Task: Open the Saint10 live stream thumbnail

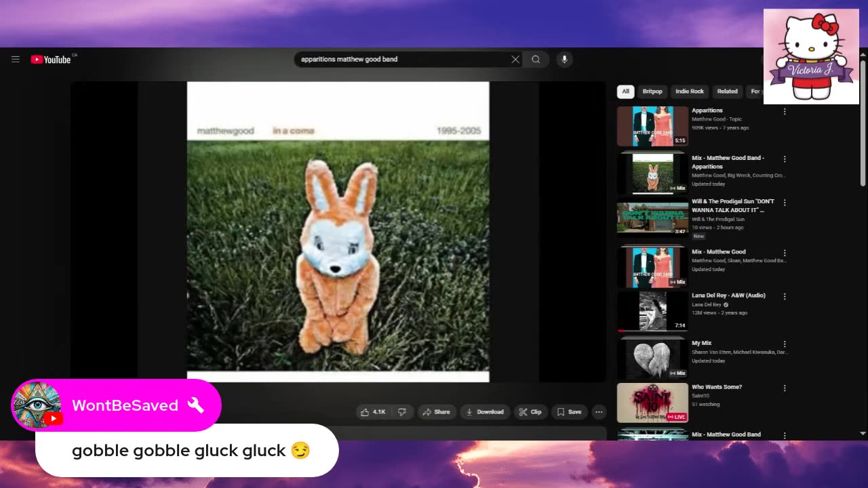Action: [652, 403]
